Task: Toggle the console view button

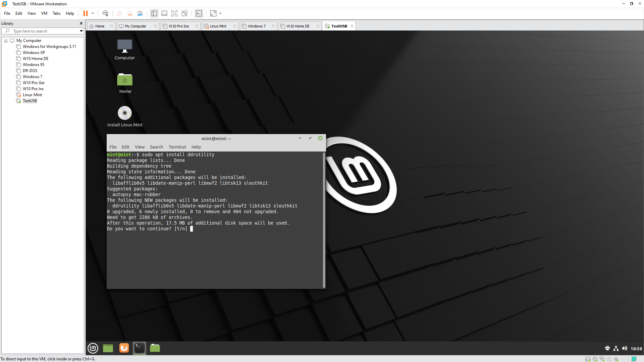Action: [x=199, y=13]
